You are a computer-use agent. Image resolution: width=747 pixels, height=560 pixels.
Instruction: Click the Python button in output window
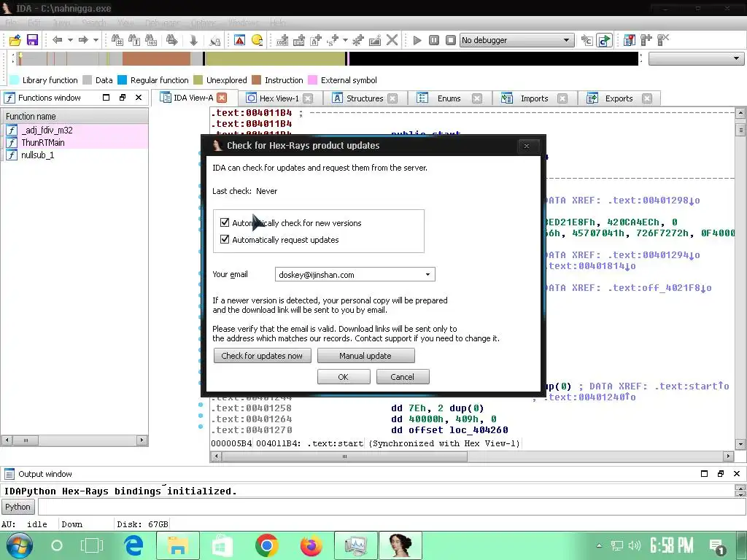pos(18,507)
